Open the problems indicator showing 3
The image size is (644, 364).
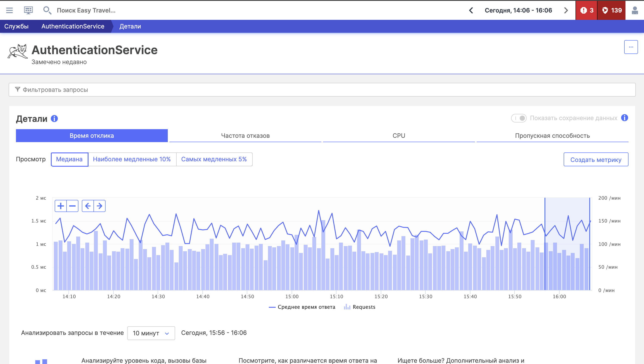[x=586, y=10]
